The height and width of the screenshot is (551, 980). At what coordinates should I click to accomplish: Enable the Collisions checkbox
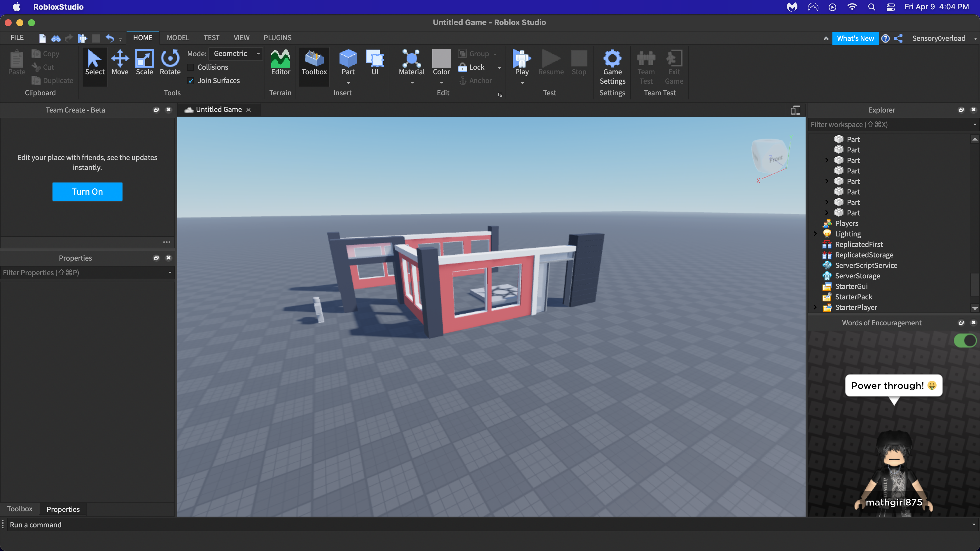click(x=191, y=67)
